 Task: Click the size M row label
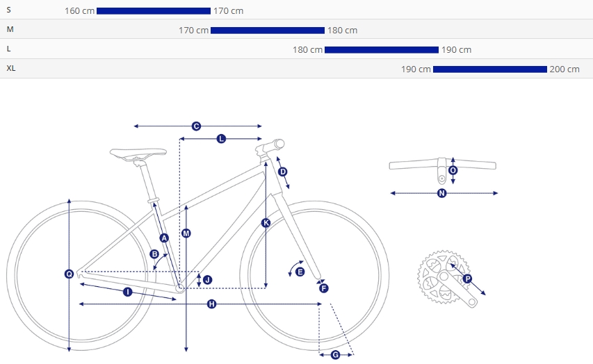(10, 29)
